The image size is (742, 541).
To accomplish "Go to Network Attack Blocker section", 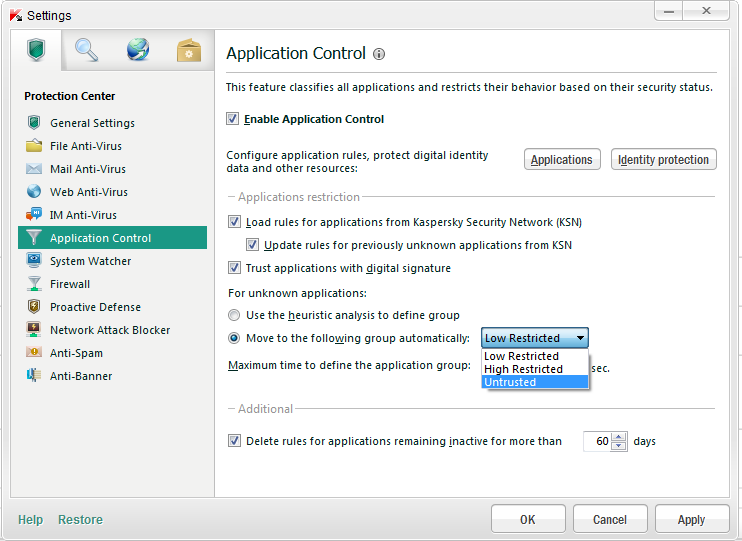I will pyautogui.click(x=110, y=330).
